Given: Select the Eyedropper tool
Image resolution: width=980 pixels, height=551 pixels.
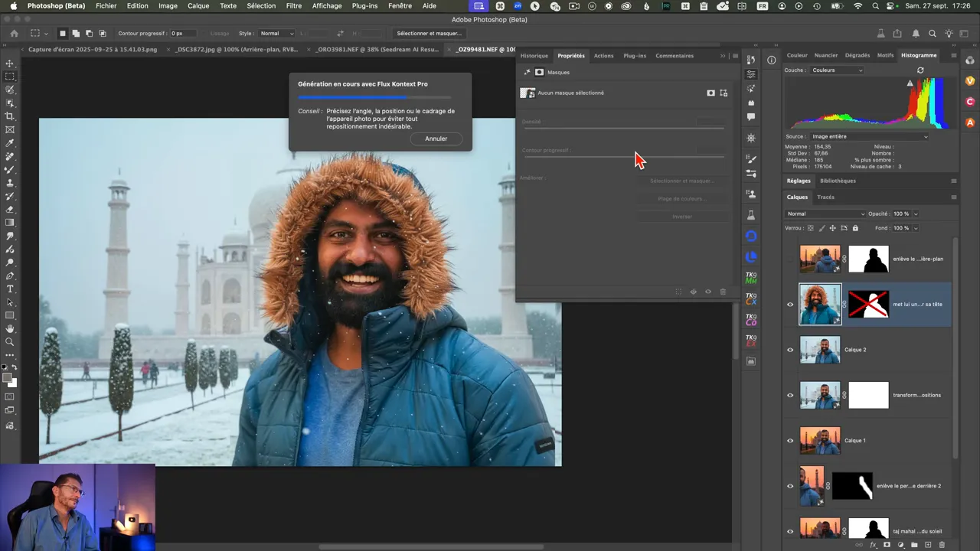Looking at the screenshot, I should click(10, 143).
